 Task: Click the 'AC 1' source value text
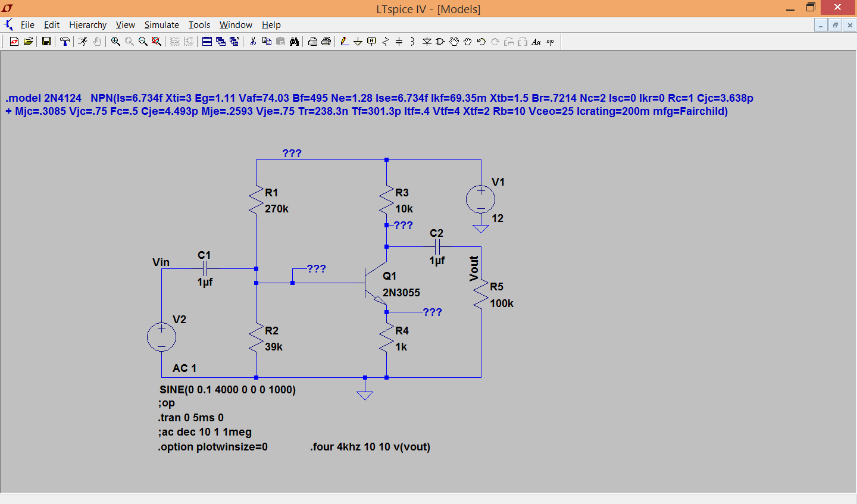184,368
